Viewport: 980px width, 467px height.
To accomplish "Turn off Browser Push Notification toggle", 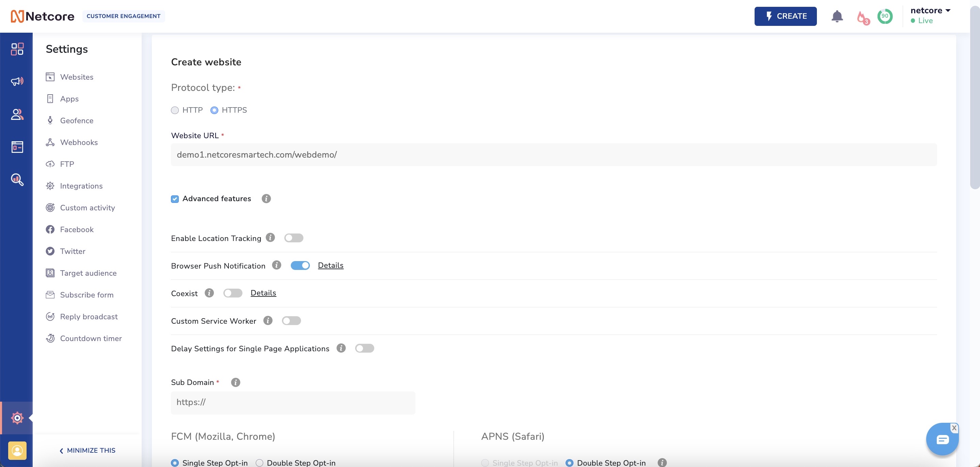I will 300,265.
